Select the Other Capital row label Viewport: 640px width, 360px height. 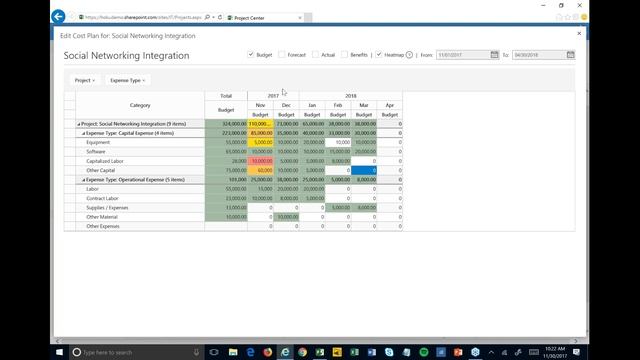click(x=100, y=171)
